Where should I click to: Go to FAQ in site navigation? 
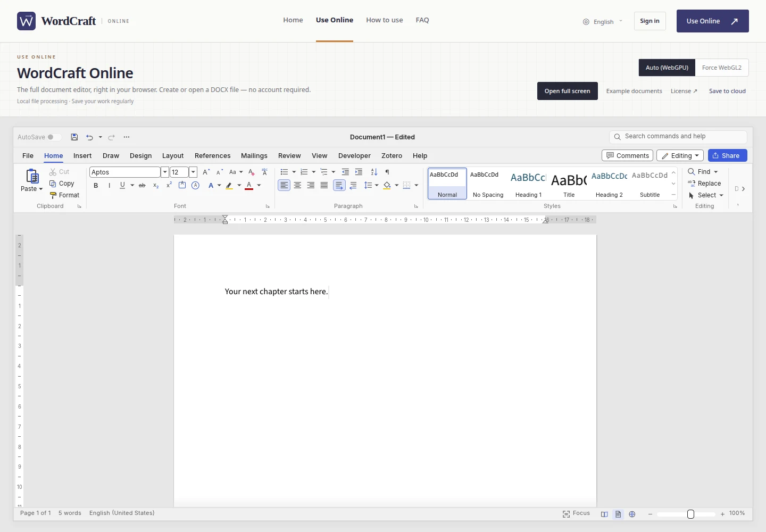[x=422, y=20]
